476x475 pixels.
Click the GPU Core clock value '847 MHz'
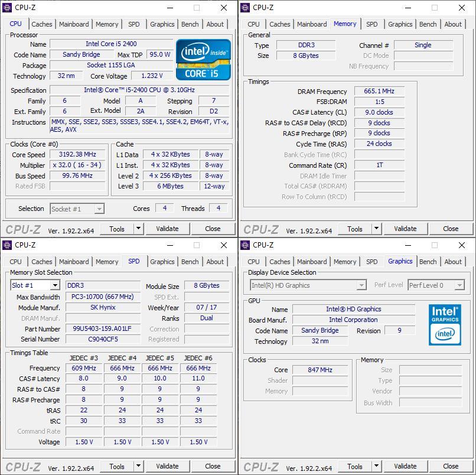(320, 370)
